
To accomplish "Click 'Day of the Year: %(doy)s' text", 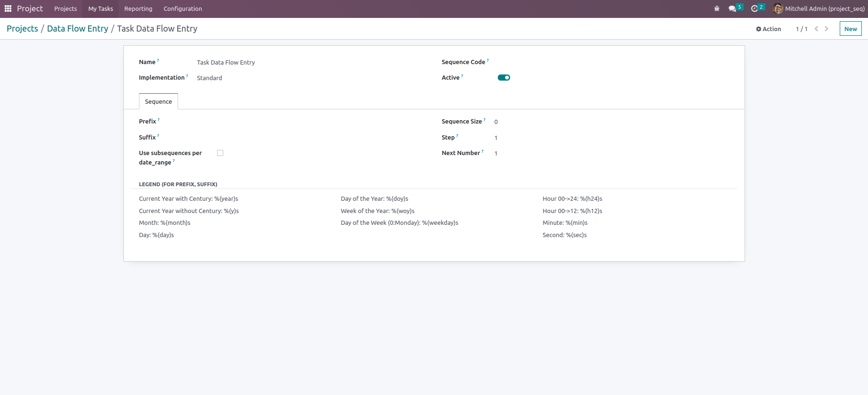I will pyautogui.click(x=374, y=199).
